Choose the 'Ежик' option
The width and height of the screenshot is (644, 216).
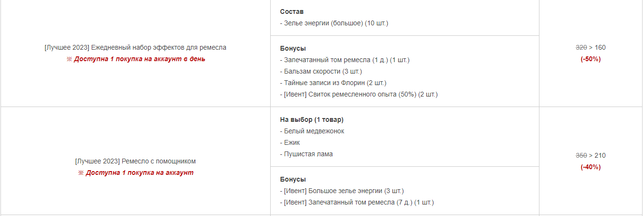(290, 142)
